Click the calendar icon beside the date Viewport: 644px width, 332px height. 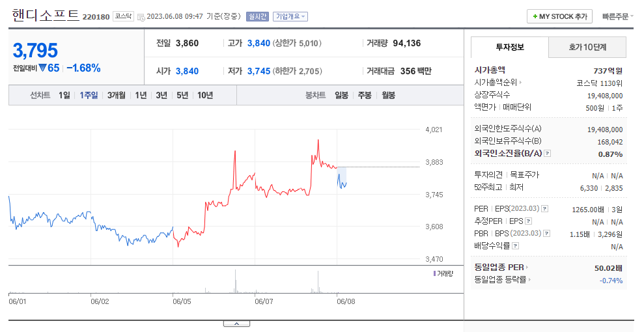pos(141,17)
